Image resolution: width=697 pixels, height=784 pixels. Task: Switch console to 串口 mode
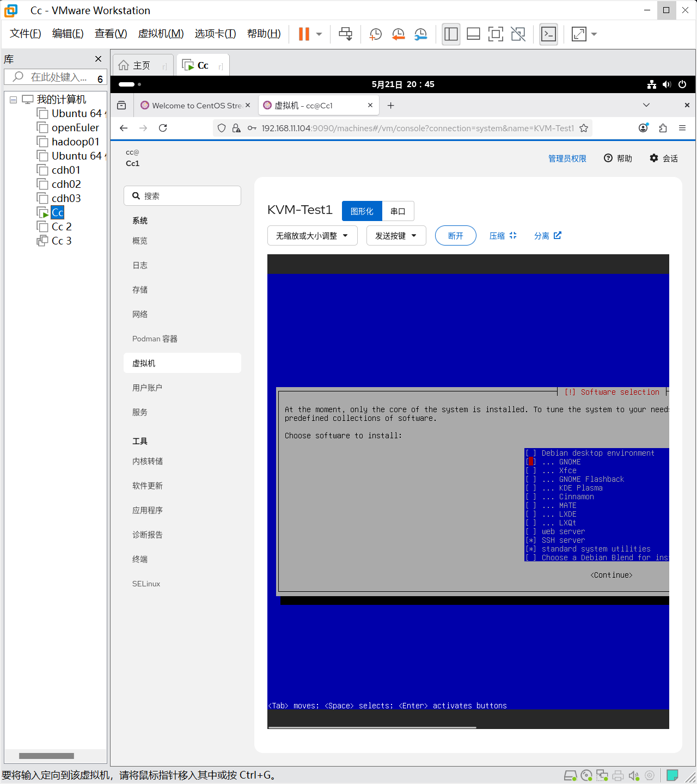pos(398,211)
